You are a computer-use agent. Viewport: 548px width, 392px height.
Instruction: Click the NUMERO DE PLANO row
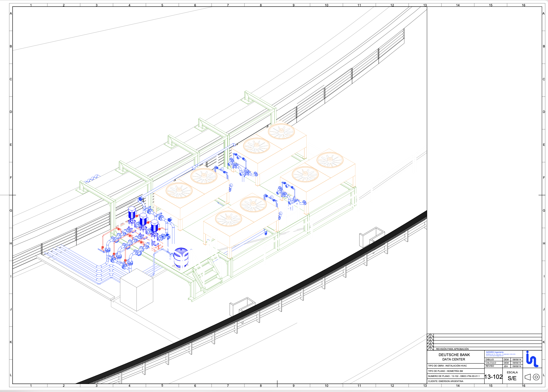[x=454, y=376]
